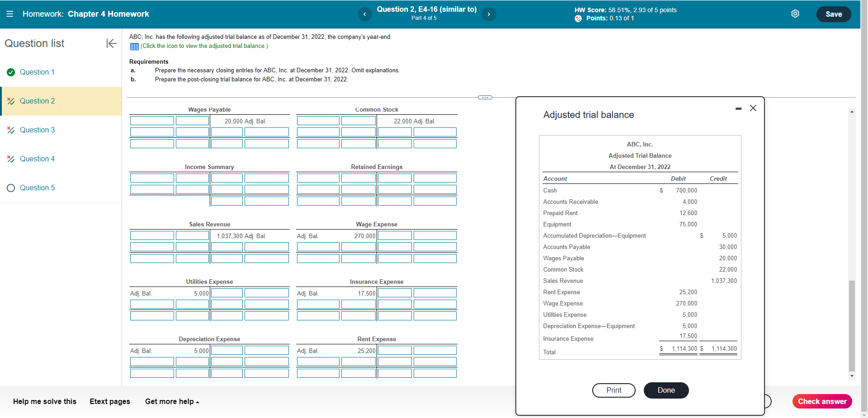Click the Total row in trial balance

tap(640, 350)
